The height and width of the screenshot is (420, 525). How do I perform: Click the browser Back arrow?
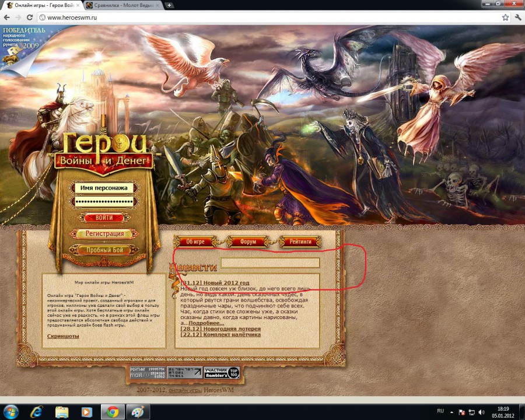(6, 17)
